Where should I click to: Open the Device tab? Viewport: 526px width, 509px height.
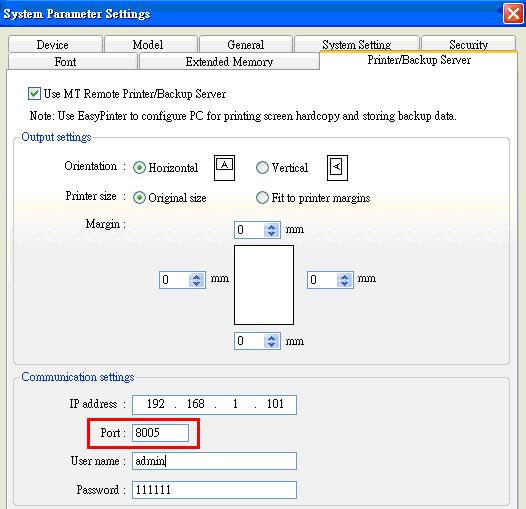tap(55, 44)
